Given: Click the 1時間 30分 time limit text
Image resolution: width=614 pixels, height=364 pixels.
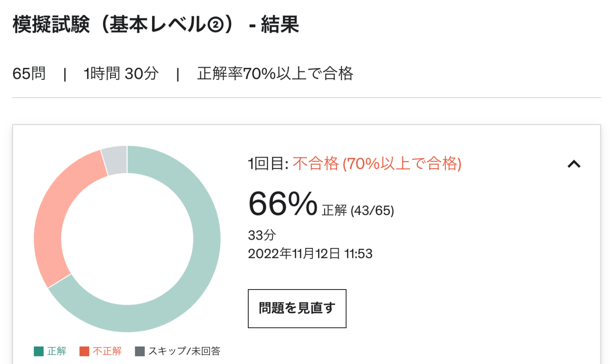Looking at the screenshot, I should point(121,74).
